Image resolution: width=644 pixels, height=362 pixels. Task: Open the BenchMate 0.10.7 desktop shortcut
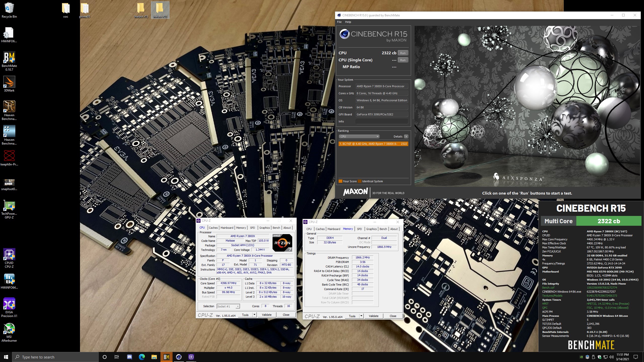pyautogui.click(x=9, y=61)
